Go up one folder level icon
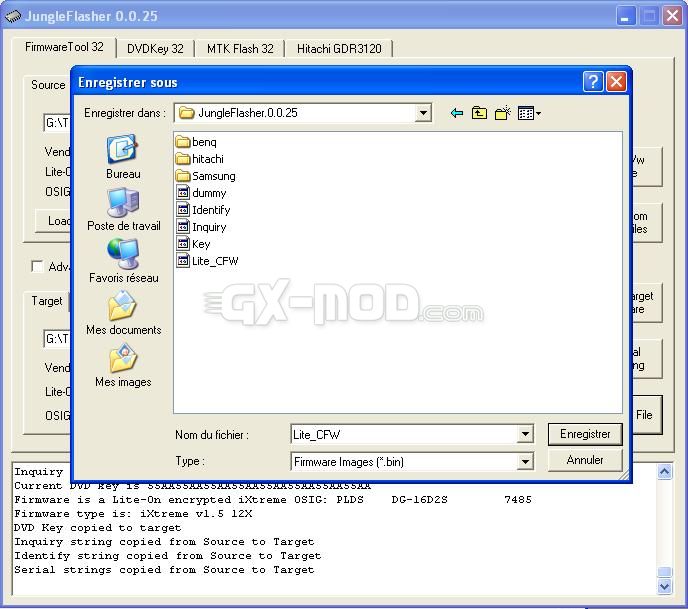 (479, 113)
